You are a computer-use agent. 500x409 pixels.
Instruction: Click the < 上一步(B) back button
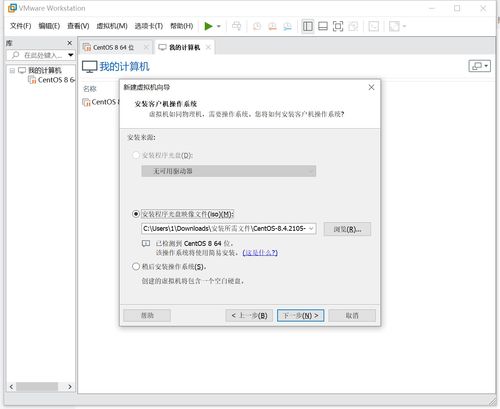tap(249, 315)
